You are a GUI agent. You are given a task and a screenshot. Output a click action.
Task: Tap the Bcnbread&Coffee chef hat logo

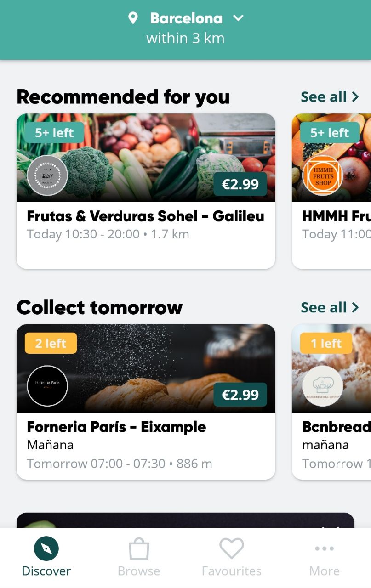(x=323, y=386)
